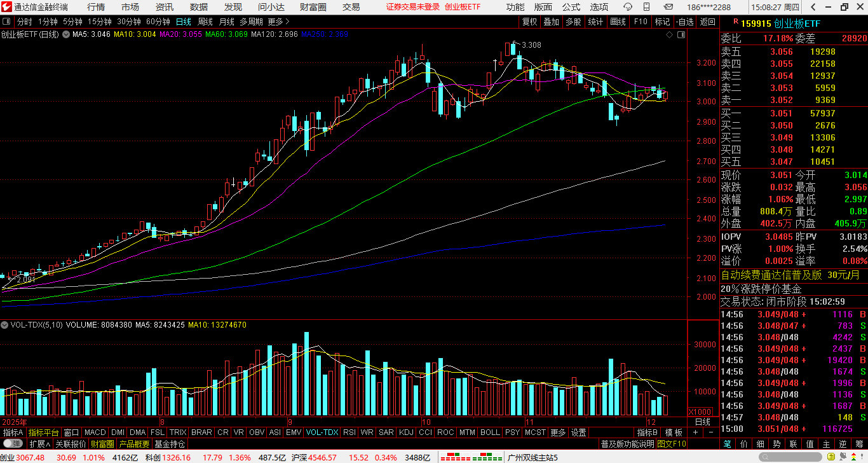This screenshot has width=868, height=463.
Task: Toggle the right panel icon above chart
Action: (681, 34)
